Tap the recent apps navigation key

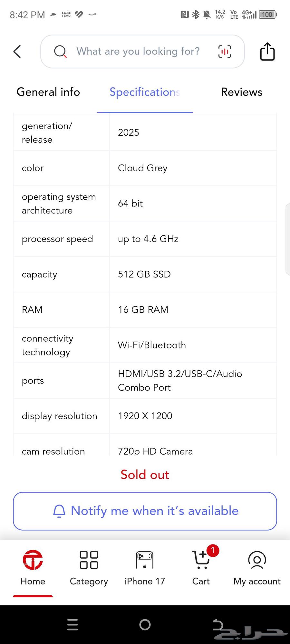coord(72,625)
